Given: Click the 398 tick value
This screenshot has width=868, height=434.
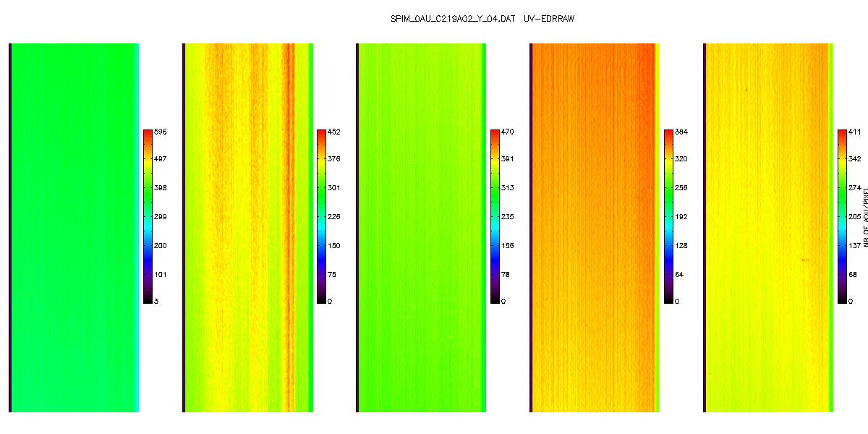Looking at the screenshot, I should coord(160,187).
